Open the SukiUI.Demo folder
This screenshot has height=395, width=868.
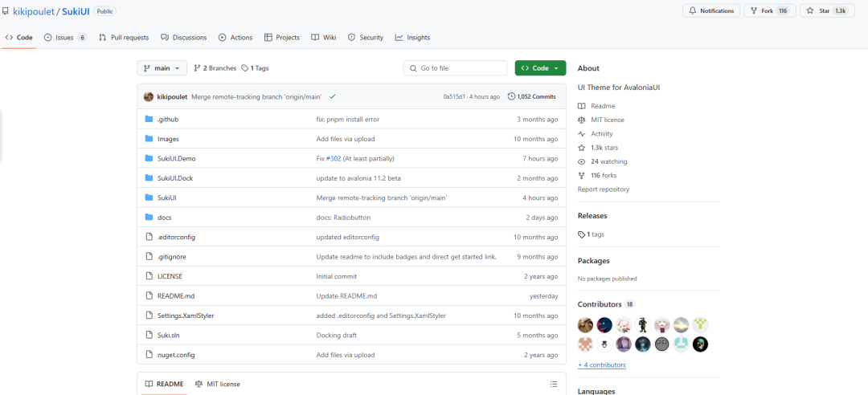(176, 158)
